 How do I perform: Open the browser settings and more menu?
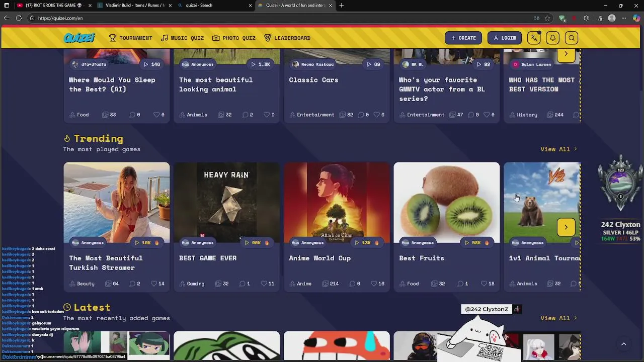click(624, 18)
